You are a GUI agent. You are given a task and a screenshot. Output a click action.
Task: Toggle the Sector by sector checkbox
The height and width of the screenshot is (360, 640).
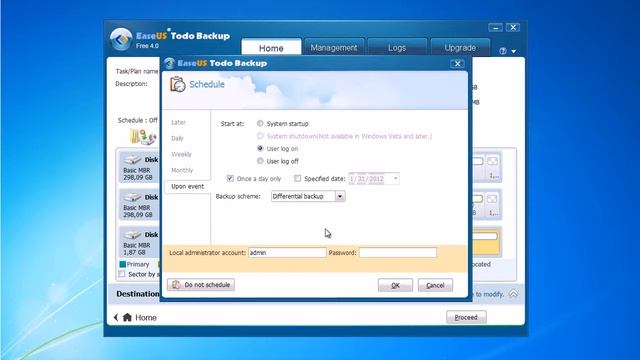coord(122,274)
